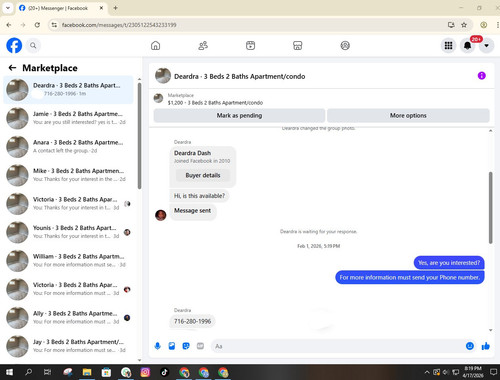Open the emoji picker smiley icon
The width and height of the screenshot is (500, 380).
pos(470,346)
